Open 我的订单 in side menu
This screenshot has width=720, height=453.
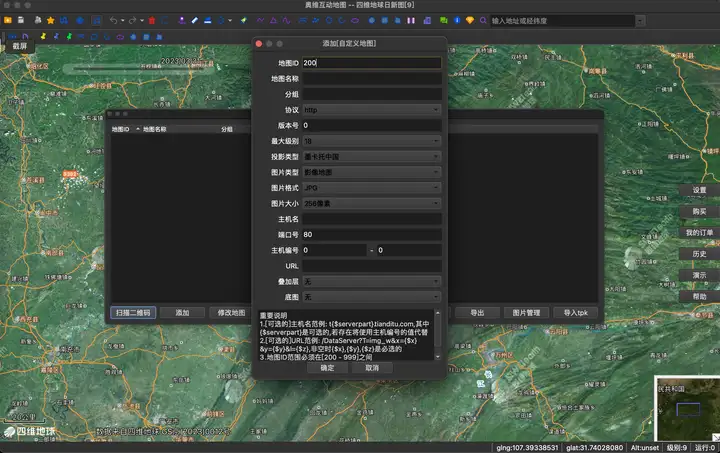[x=699, y=233]
